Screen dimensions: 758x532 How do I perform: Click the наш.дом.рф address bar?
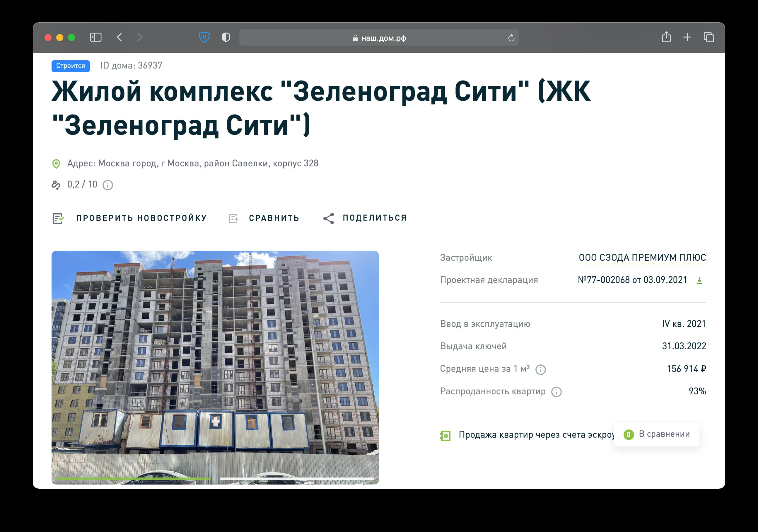point(379,38)
